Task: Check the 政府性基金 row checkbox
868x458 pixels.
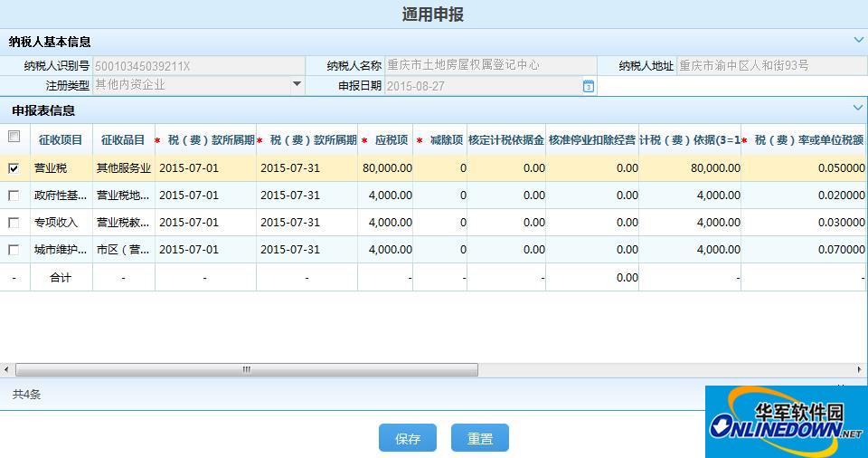Action: [14, 196]
